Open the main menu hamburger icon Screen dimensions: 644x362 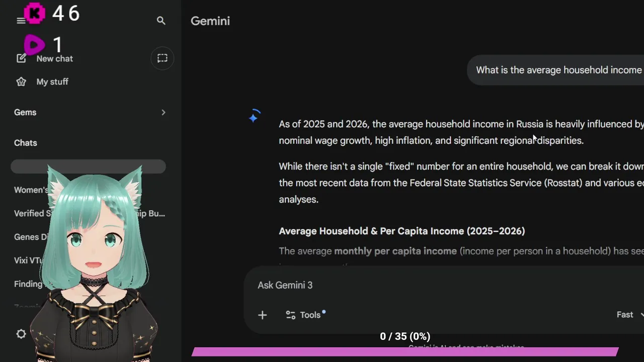coord(21,21)
